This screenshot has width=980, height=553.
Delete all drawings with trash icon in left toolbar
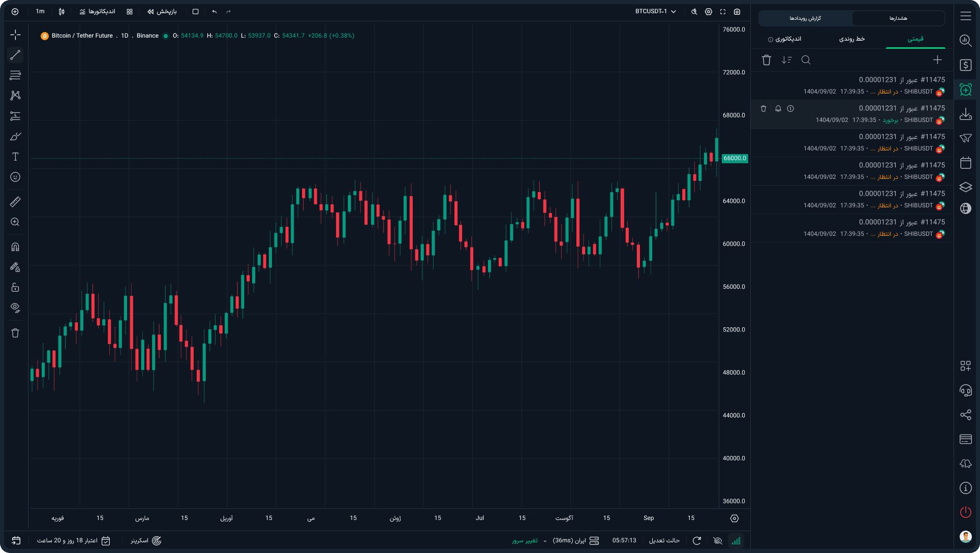pos(15,333)
